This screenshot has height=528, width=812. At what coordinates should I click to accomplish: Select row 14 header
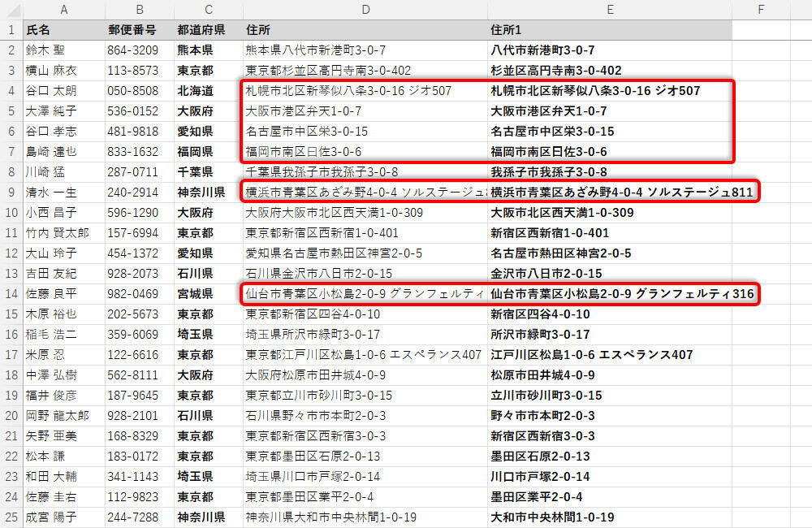click(11, 294)
